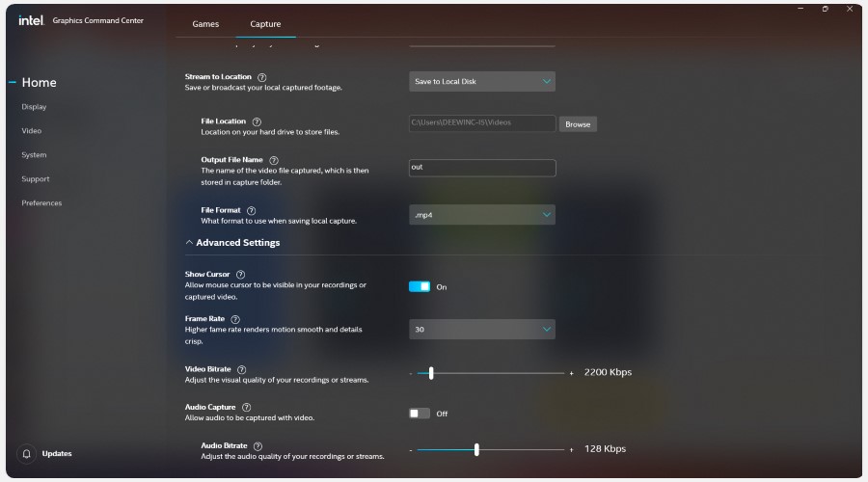The width and height of the screenshot is (868, 482).
Task: Open the Frame Rate help icon
Action: click(235, 319)
